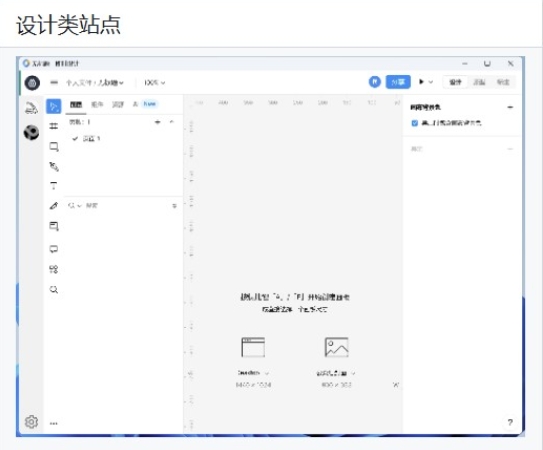The height and width of the screenshot is (450, 543).
Task: Select the Comment bubble tool
Action: [54, 249]
